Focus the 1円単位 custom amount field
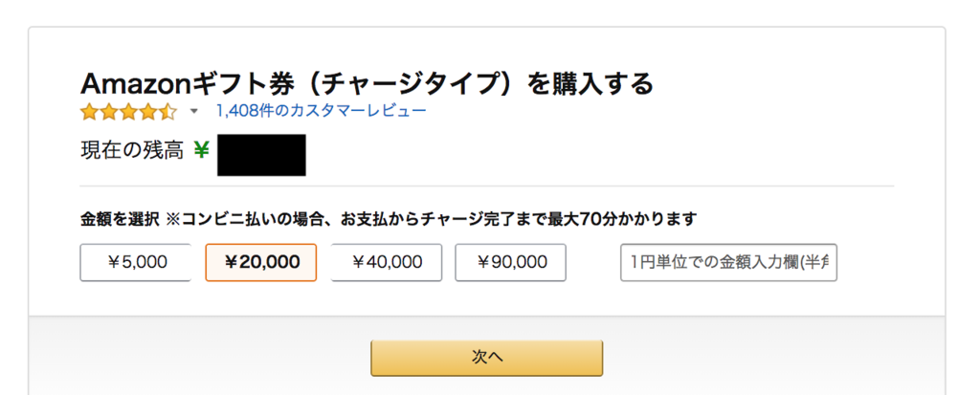 (x=728, y=262)
